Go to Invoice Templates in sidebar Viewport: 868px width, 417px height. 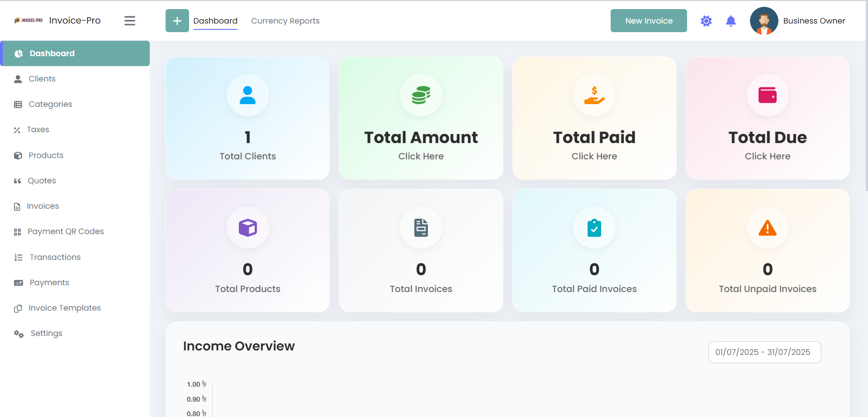(64, 308)
